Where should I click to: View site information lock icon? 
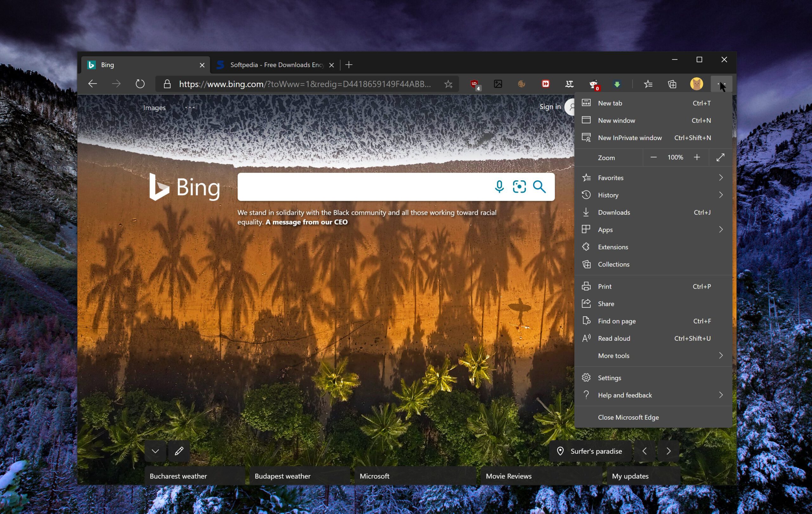pos(167,84)
